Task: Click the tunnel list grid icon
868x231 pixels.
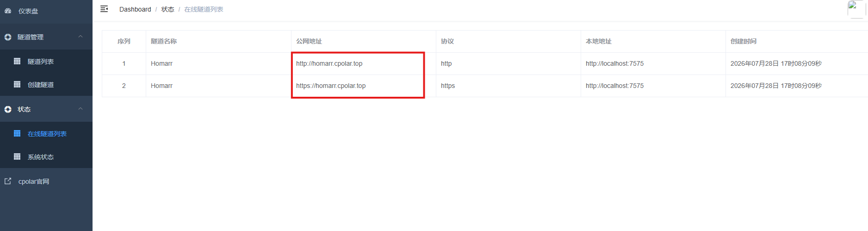Action: [x=17, y=61]
